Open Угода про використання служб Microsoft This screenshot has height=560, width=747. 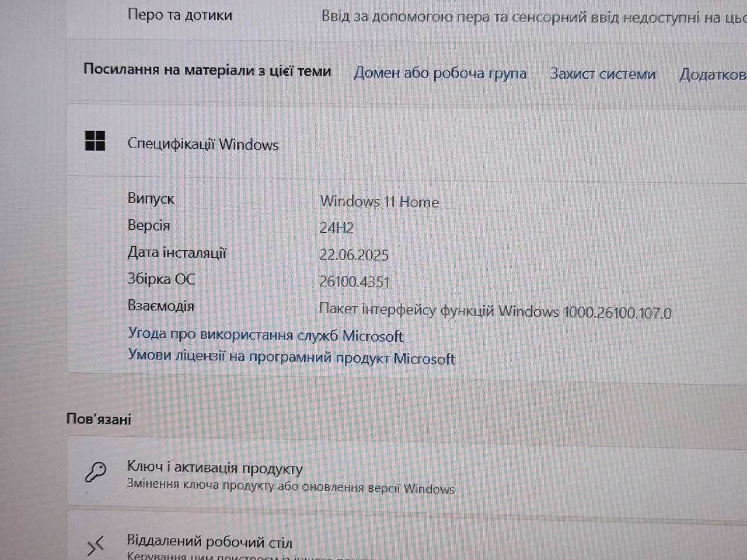coord(266,335)
